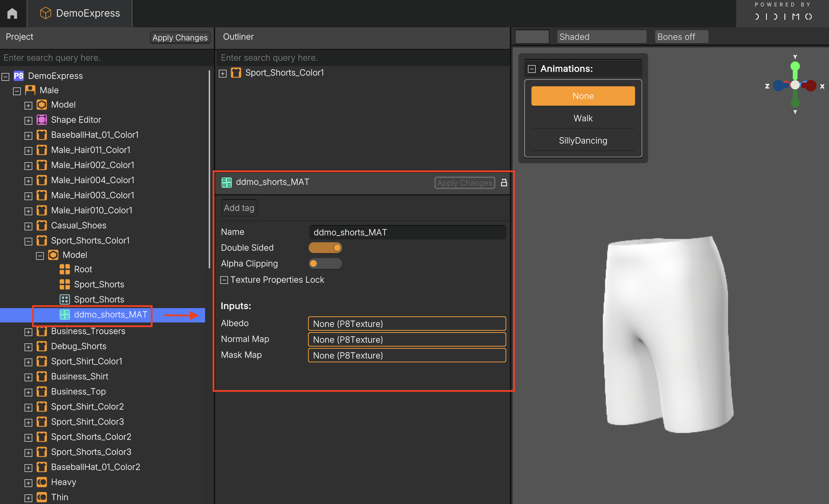The width and height of the screenshot is (829, 504).
Task: Open the Bones off dropdown
Action: click(x=681, y=37)
